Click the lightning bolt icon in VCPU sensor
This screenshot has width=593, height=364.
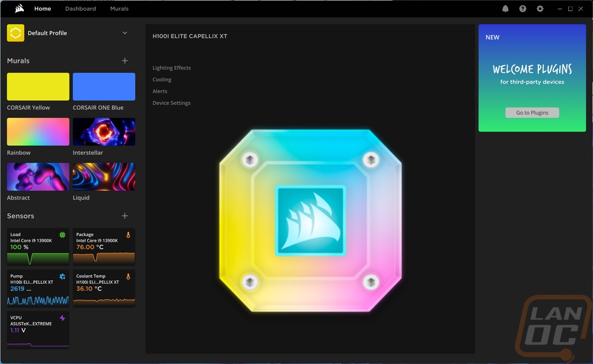[62, 318]
